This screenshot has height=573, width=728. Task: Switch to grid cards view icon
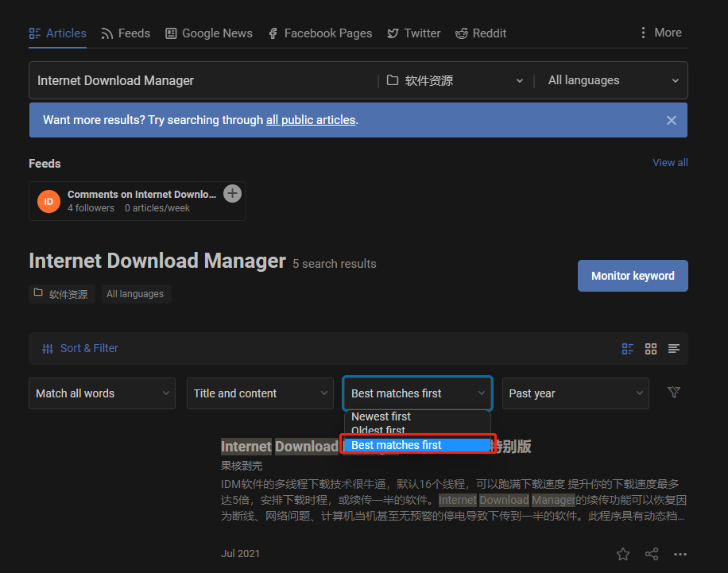[651, 349]
